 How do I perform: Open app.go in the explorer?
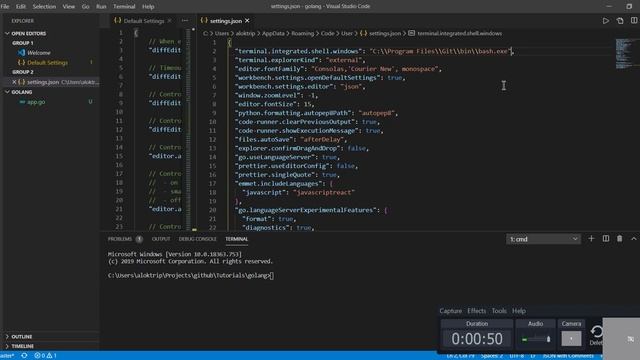pyautogui.click(x=36, y=102)
